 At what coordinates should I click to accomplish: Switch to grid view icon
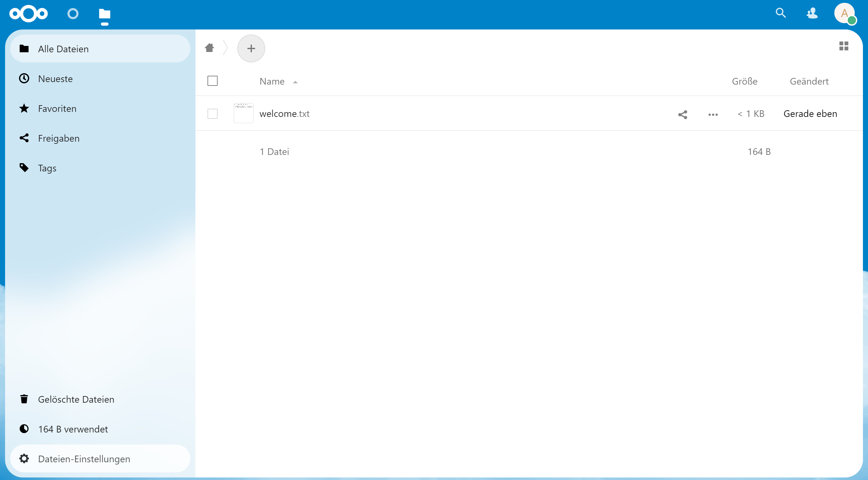coord(844,46)
